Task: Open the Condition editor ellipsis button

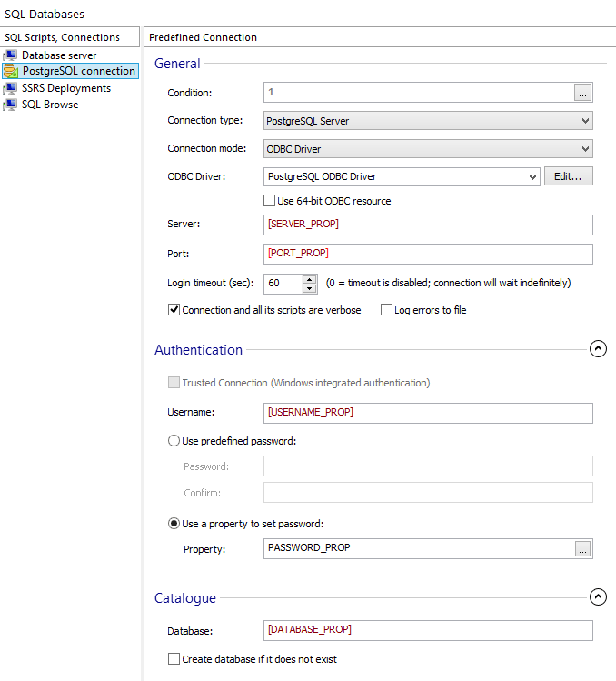Action: click(x=582, y=93)
